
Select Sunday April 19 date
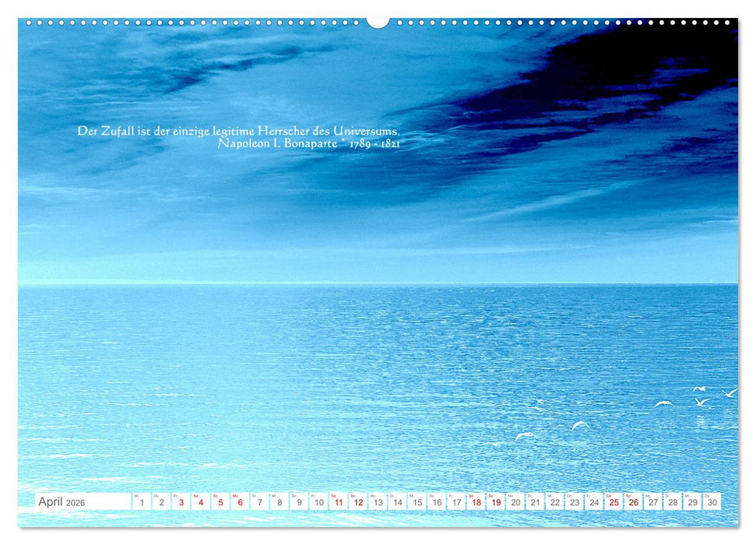click(496, 502)
